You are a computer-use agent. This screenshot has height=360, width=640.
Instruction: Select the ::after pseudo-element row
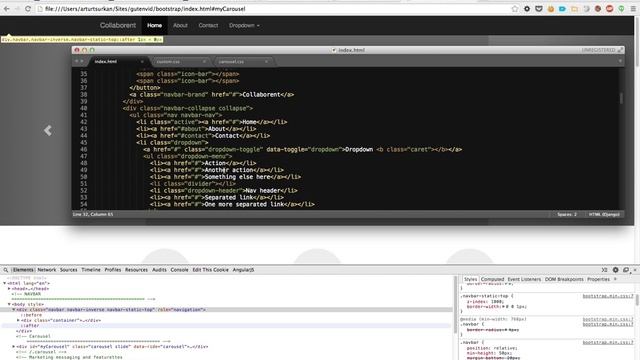(227, 326)
